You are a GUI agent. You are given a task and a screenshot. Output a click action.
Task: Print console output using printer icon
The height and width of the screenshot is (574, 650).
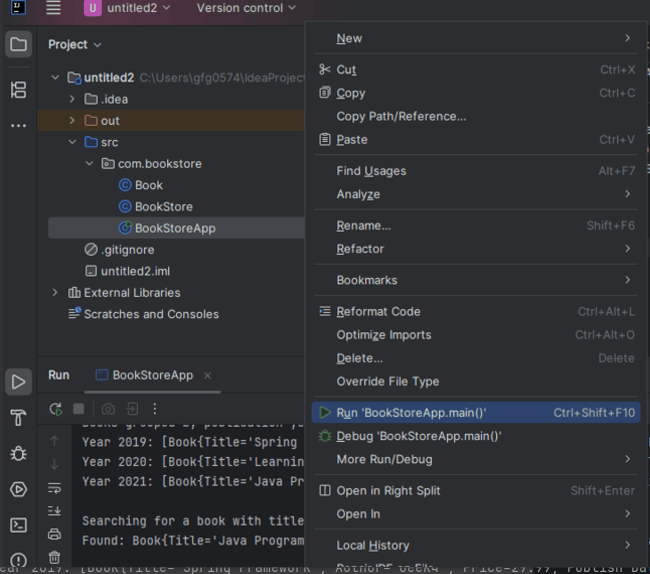(55, 534)
